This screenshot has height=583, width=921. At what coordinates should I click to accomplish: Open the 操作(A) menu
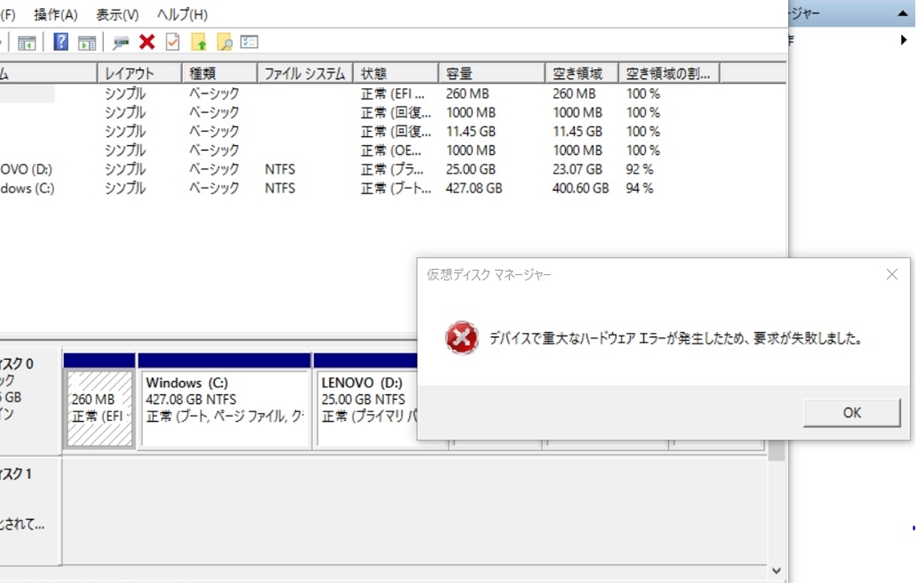pyautogui.click(x=55, y=15)
